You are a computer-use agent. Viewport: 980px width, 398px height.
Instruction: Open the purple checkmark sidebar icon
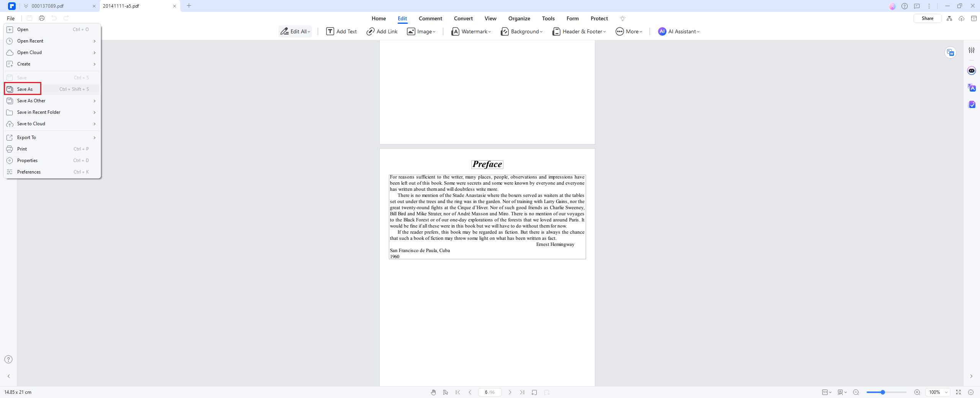click(x=972, y=105)
